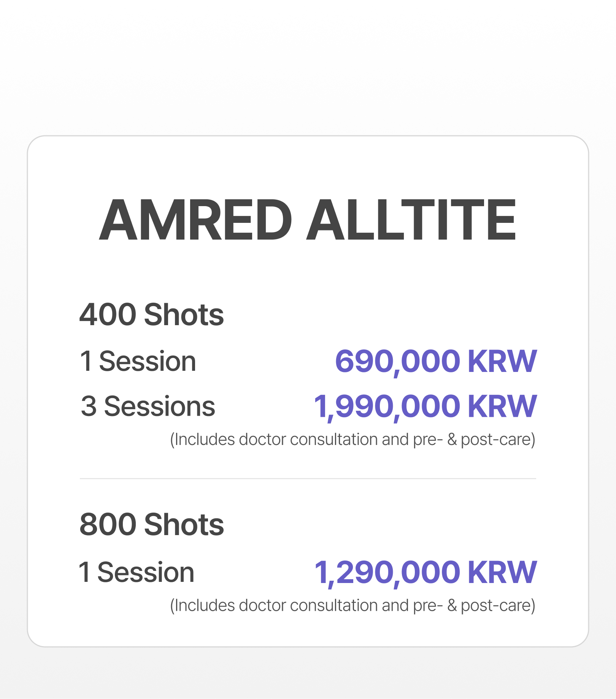616x699 pixels.
Task: Click the 690,000 KRW price
Action: (436, 361)
